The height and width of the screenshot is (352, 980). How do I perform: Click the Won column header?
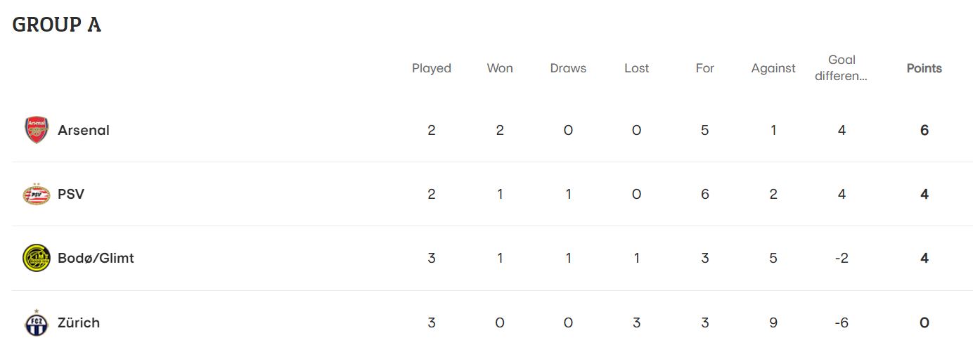pyautogui.click(x=500, y=68)
